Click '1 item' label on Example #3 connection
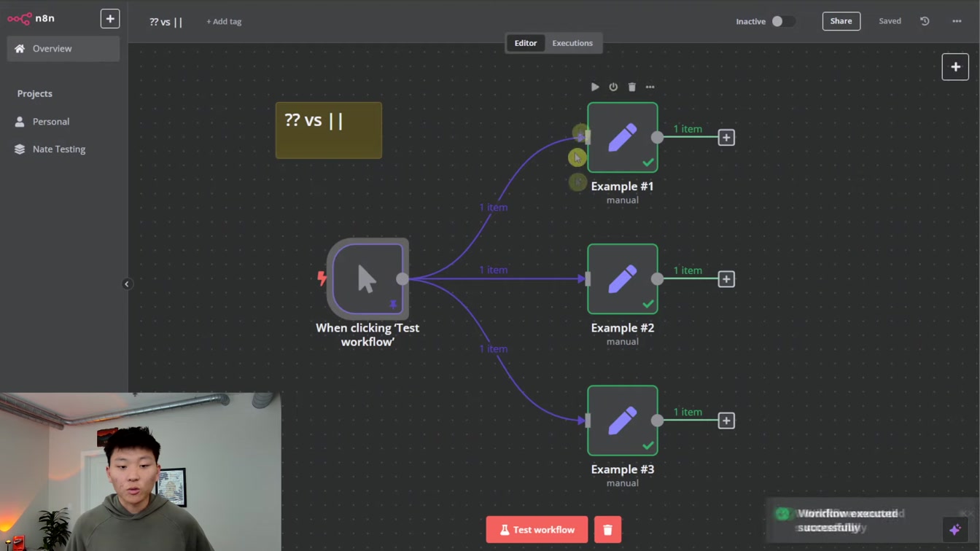This screenshot has width=980, height=551. [494, 349]
